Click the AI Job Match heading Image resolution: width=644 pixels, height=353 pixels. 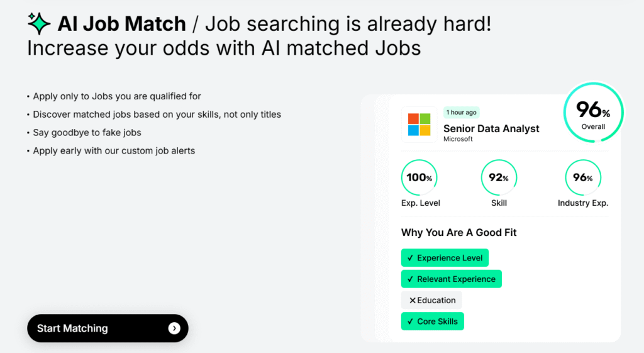[121, 24]
